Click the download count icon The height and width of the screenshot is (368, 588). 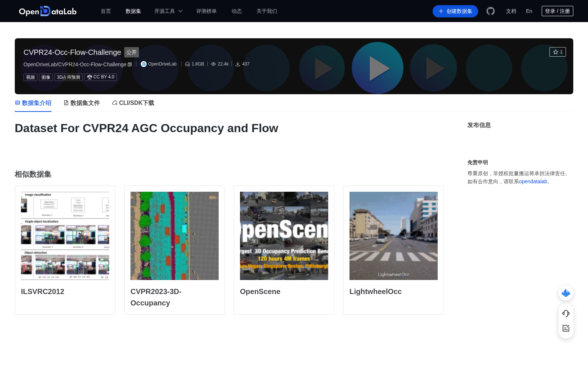pos(238,64)
